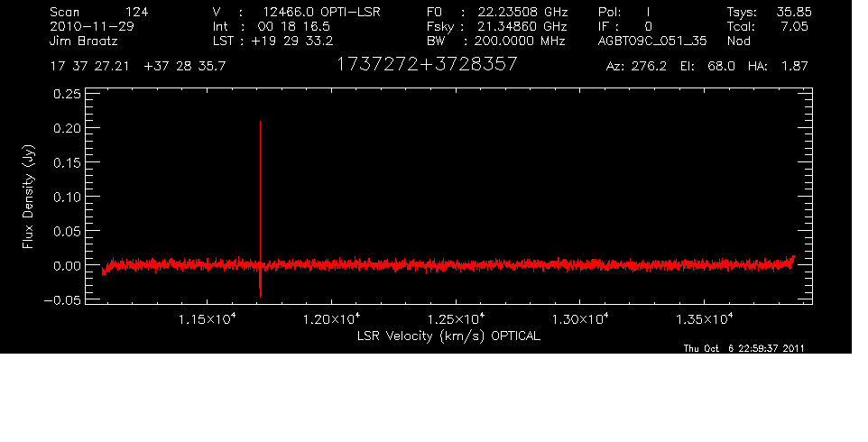Click the right ascension 17 37 27.21
This screenshot has width=868, height=442.
click(x=89, y=67)
